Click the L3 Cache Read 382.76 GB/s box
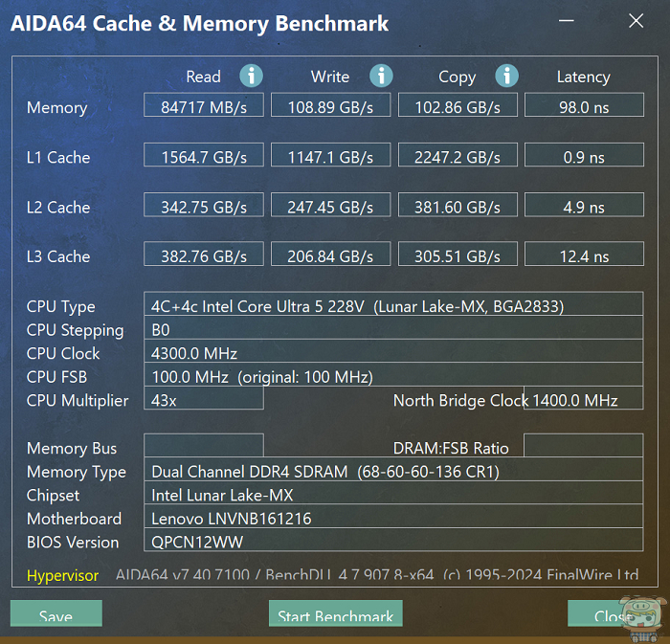The width and height of the screenshot is (670, 644). pyautogui.click(x=204, y=255)
